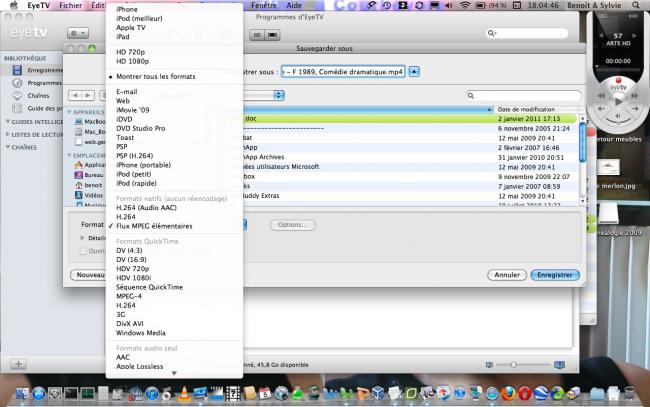Image resolution: width=650 pixels, height=407 pixels.
Task: Click the save dialog search field
Action: tap(523, 96)
